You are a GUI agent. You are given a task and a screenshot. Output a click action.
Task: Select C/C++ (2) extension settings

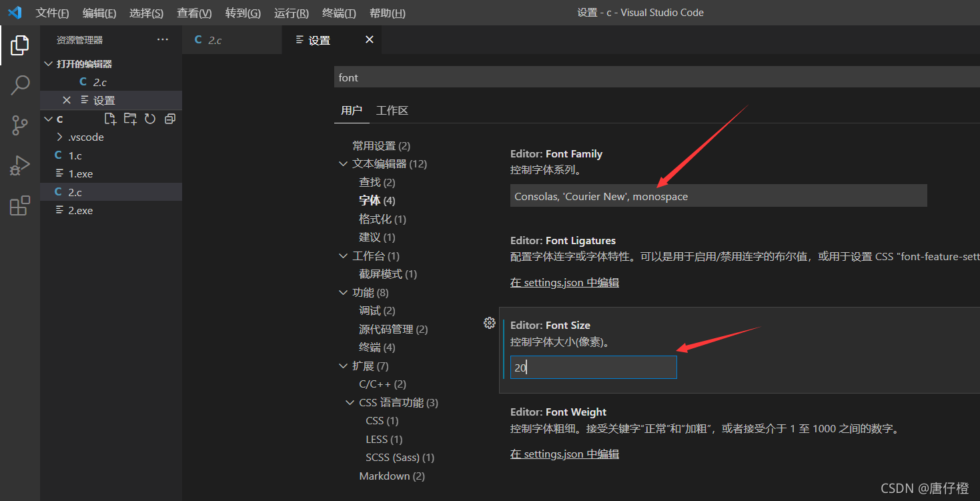(382, 384)
